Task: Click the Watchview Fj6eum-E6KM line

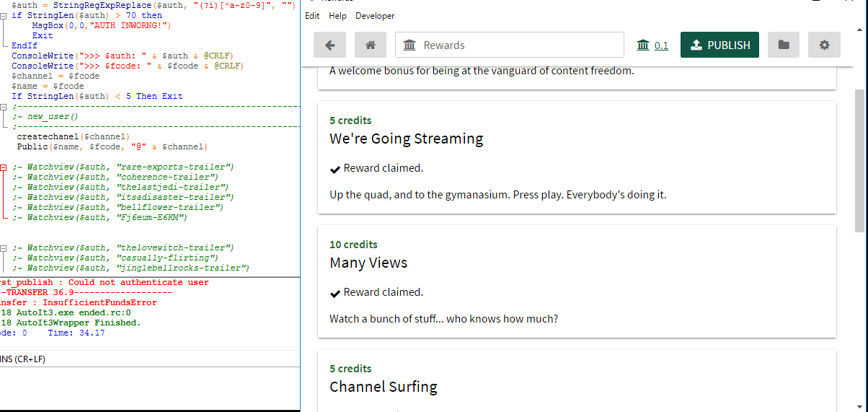Action: pyautogui.click(x=99, y=217)
